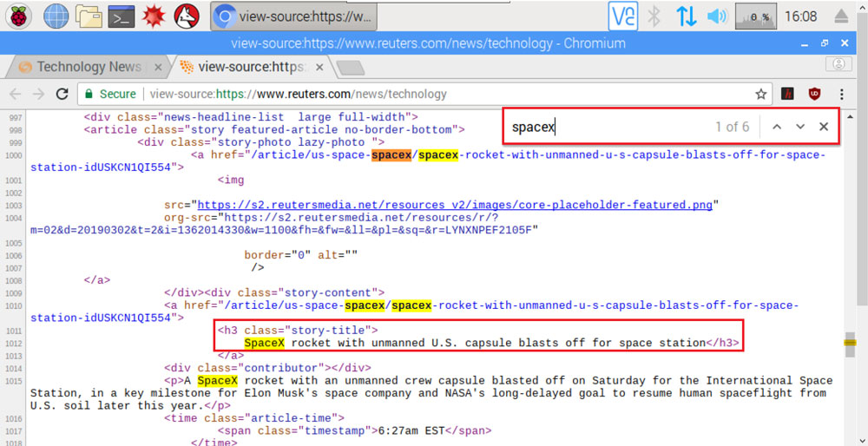Open the File Manager from the taskbar
The width and height of the screenshot is (868, 446).
tap(88, 16)
